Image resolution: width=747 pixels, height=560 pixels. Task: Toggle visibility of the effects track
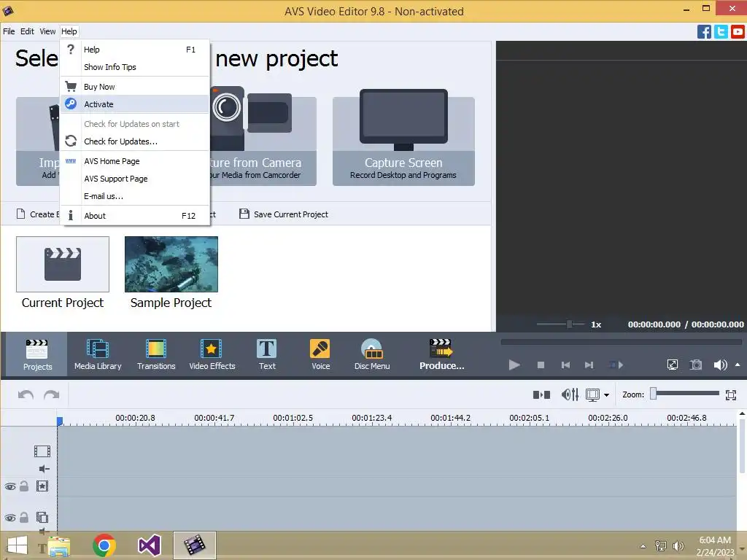pyautogui.click(x=10, y=486)
